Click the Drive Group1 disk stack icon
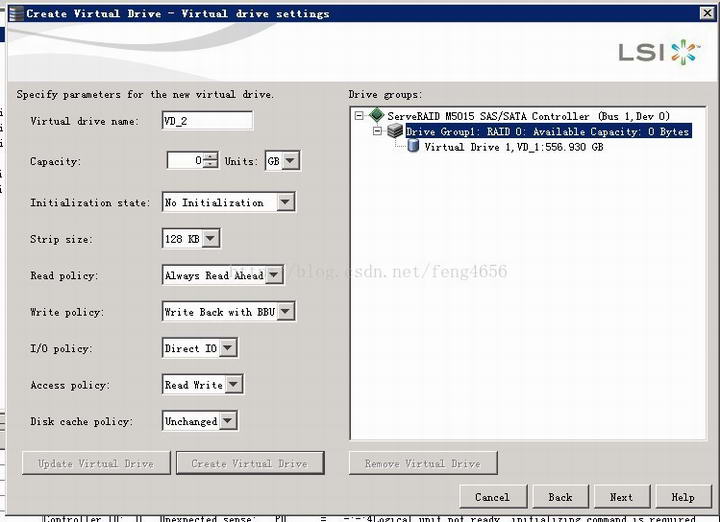 click(x=395, y=131)
